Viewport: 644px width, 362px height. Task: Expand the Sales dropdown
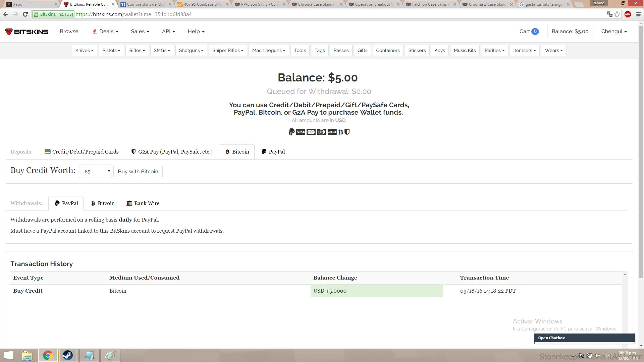140,32
